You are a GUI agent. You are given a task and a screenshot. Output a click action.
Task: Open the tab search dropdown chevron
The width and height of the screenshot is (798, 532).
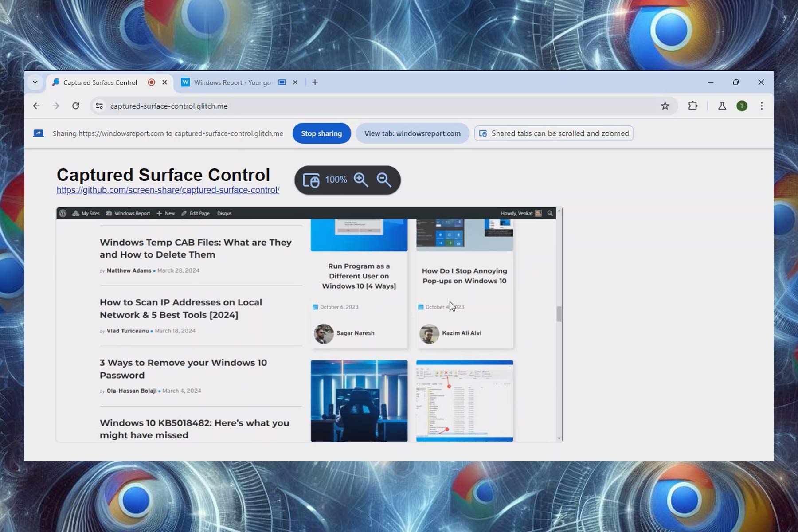[35, 82]
